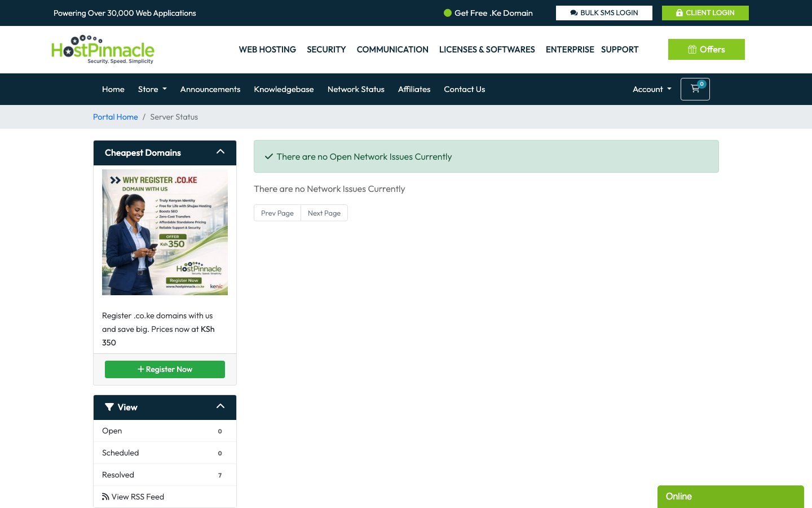The width and height of the screenshot is (812, 508).
Task: Open the Affiliates page
Action: 414,89
